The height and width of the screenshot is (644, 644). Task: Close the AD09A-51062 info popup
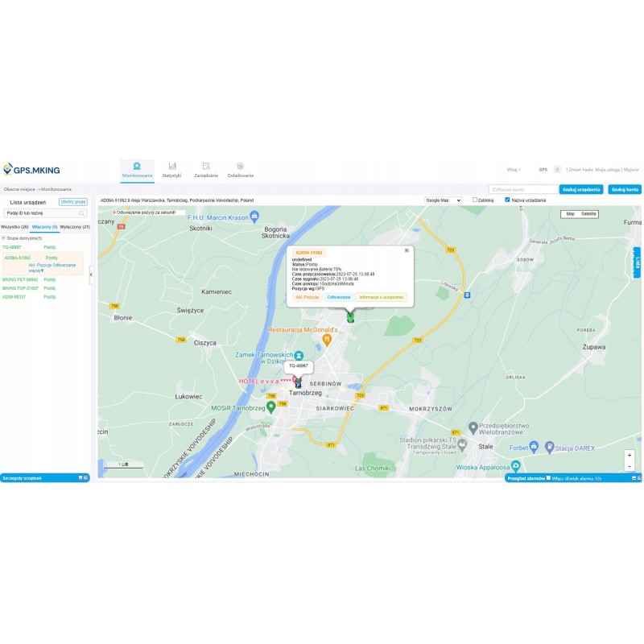[407, 250]
